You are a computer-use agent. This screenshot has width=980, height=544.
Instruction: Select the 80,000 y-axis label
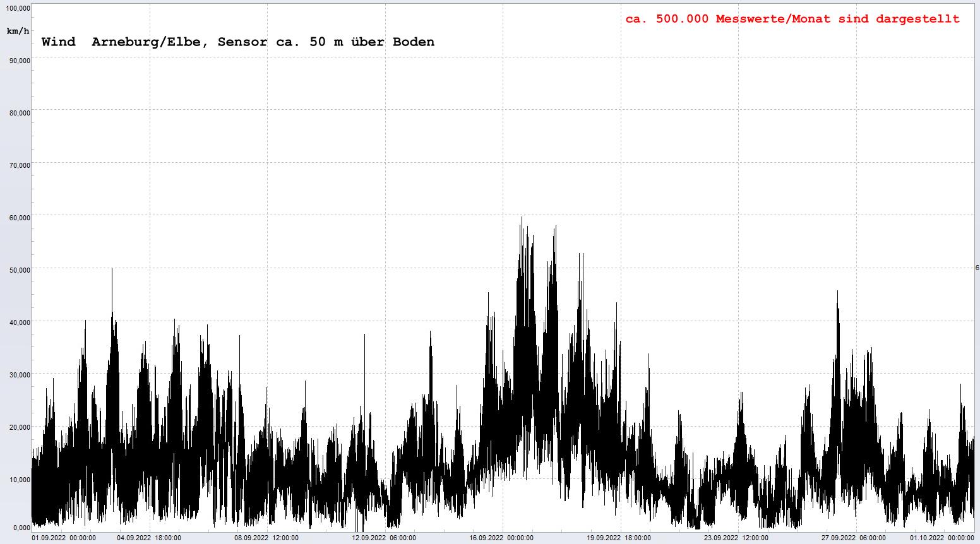[x=20, y=113]
